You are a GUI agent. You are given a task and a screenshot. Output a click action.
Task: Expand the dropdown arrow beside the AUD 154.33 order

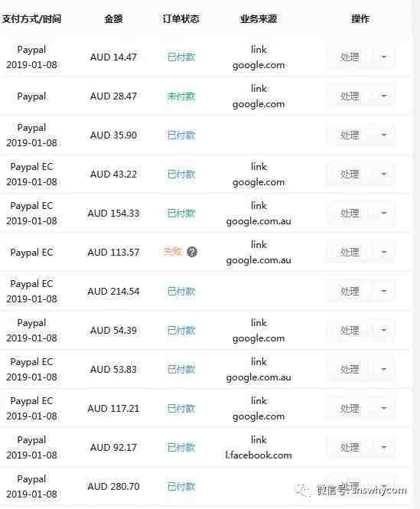point(383,214)
